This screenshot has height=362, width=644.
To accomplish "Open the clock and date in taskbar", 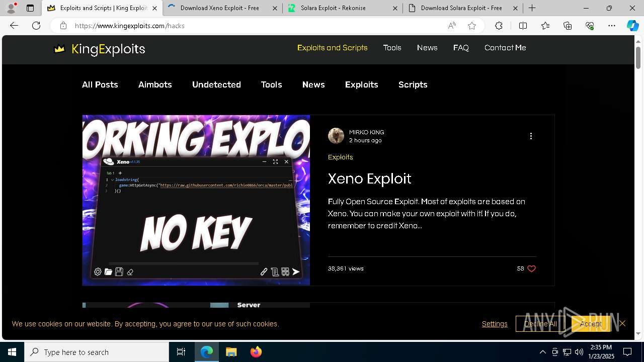I will point(602,352).
